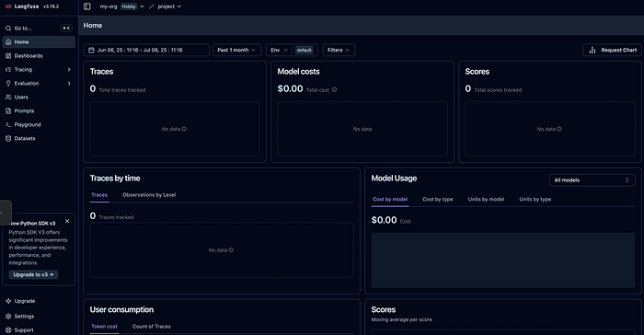Select the Token cost tab
This screenshot has height=335, width=644.
click(104, 327)
